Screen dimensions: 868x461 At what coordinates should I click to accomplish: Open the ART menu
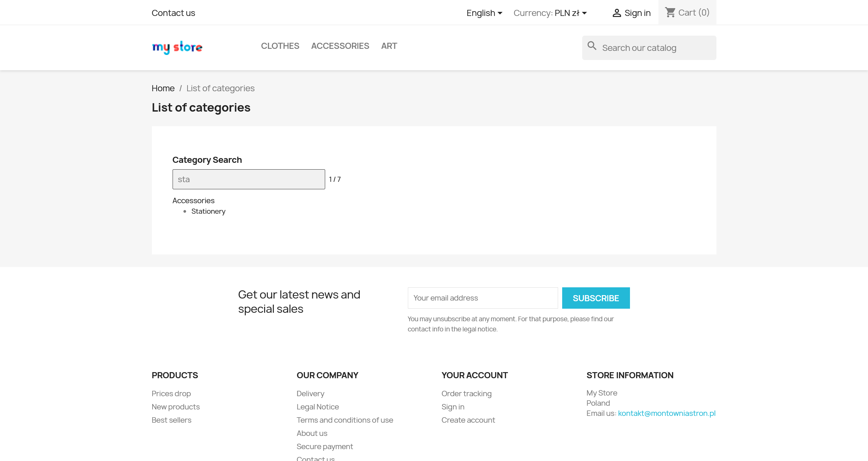[x=389, y=46]
